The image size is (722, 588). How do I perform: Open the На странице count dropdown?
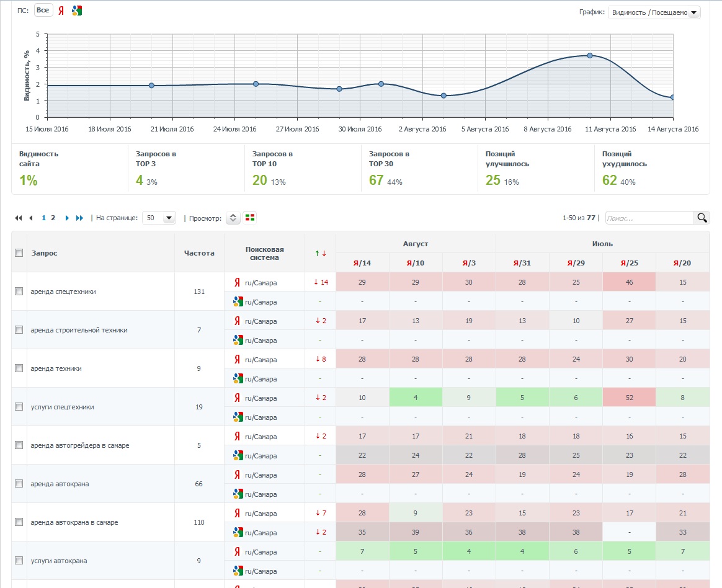(x=159, y=218)
